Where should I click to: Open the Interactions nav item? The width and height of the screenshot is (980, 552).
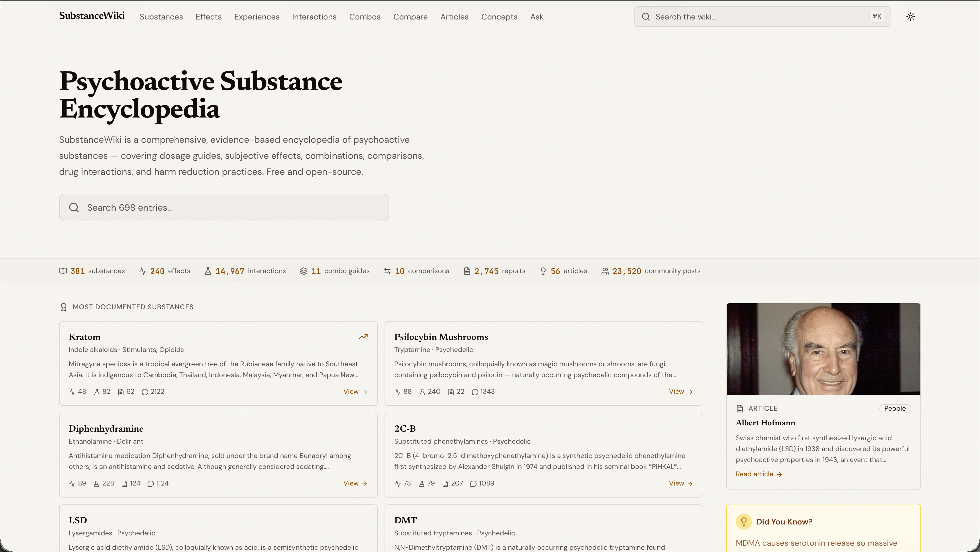[x=314, y=17]
